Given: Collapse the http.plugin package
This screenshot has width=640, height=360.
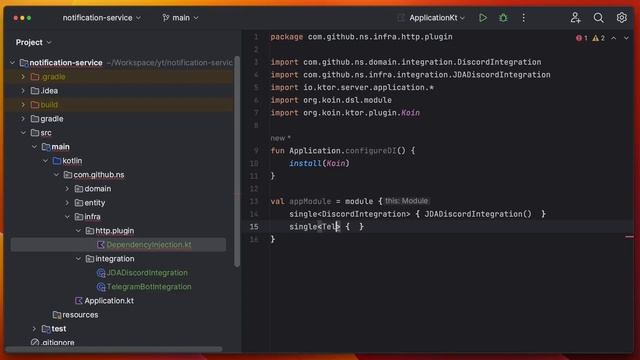Looking at the screenshot, I should tap(78, 231).
